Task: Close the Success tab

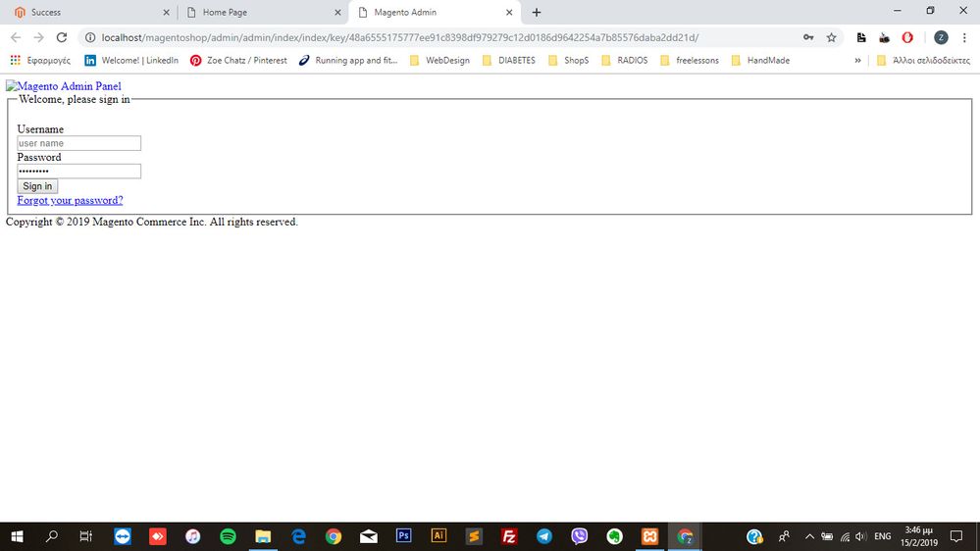Action: pyautogui.click(x=166, y=12)
